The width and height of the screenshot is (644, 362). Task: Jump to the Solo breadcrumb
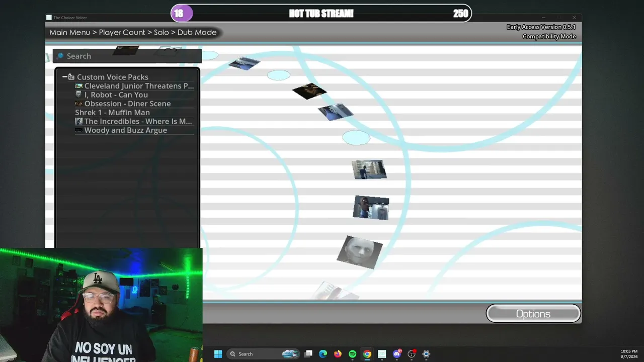[161, 32]
